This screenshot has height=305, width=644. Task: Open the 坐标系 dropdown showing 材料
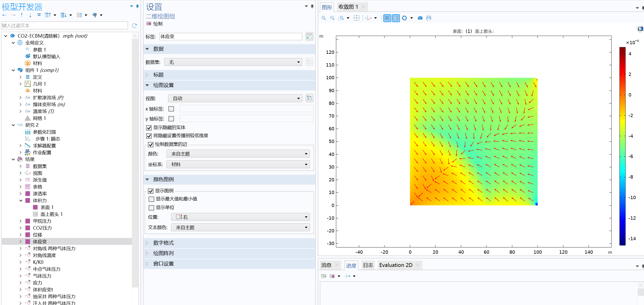tap(238, 165)
